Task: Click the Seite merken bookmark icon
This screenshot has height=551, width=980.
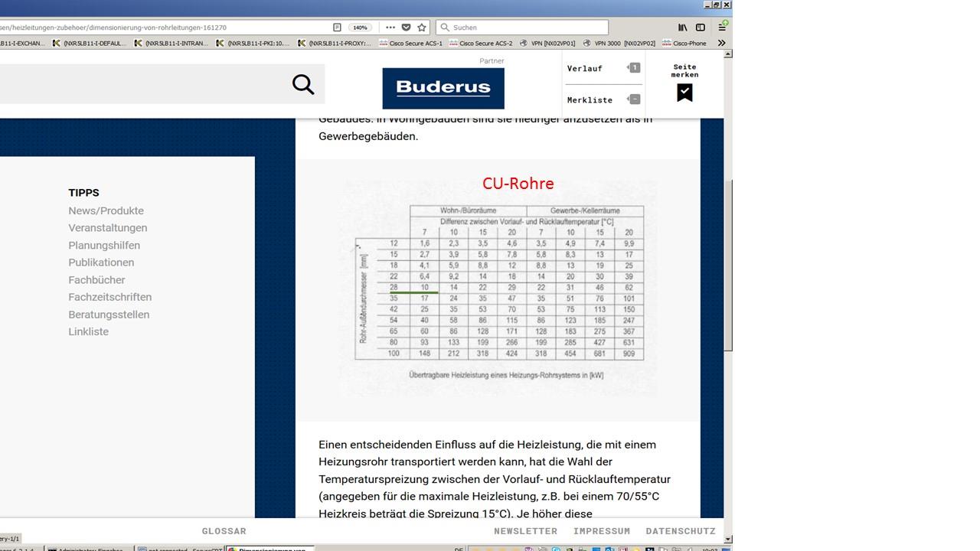Action: [684, 93]
